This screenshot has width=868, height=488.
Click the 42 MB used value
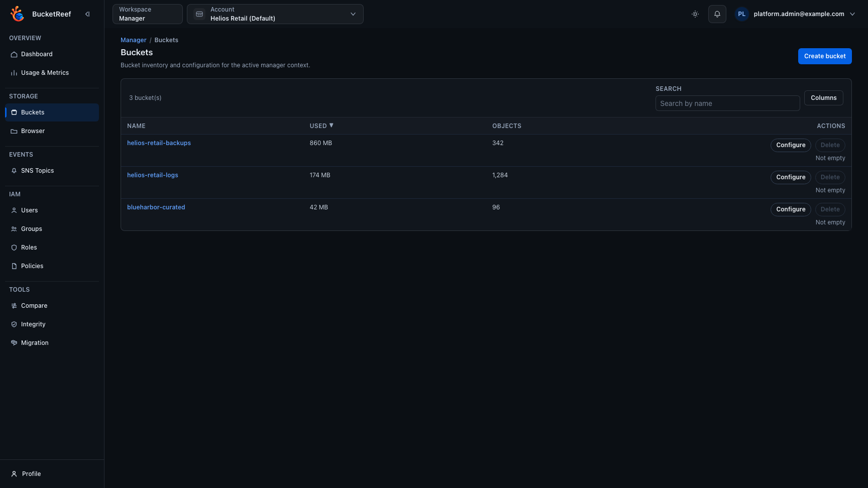pos(319,207)
